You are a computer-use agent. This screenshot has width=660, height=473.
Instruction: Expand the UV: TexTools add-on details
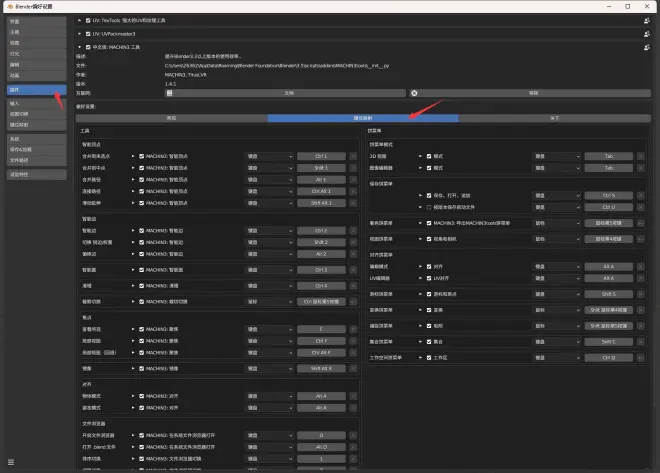click(79, 20)
